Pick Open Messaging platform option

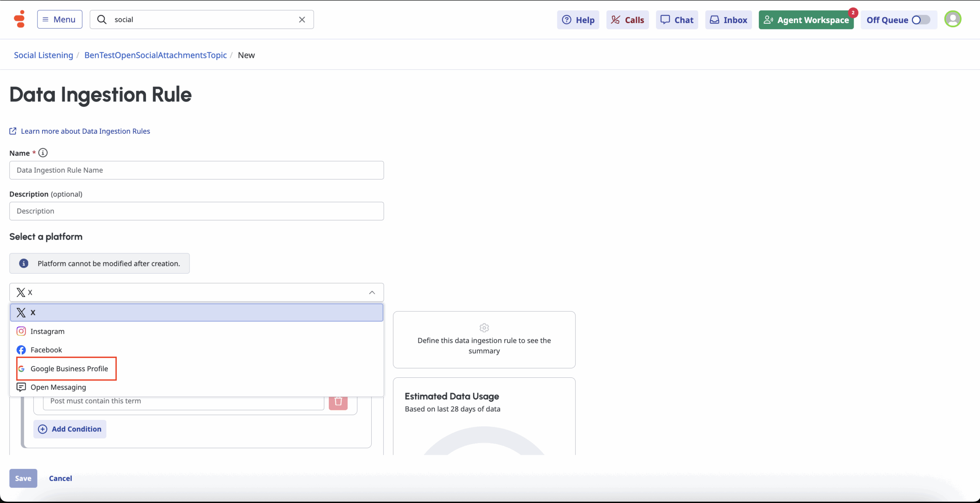[x=58, y=387]
